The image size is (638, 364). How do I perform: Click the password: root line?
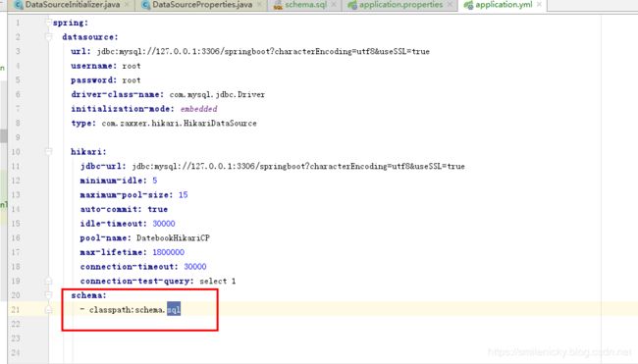click(x=106, y=80)
